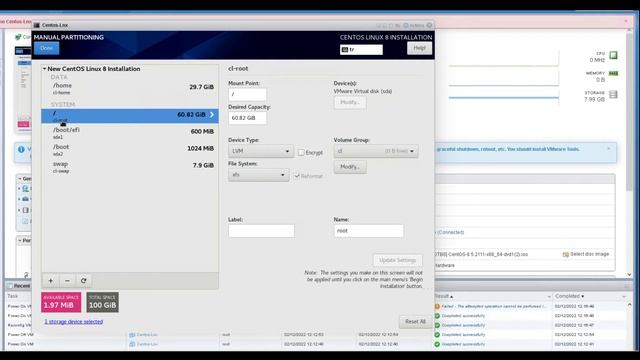
Task: Click the Label input field
Action: (261, 231)
